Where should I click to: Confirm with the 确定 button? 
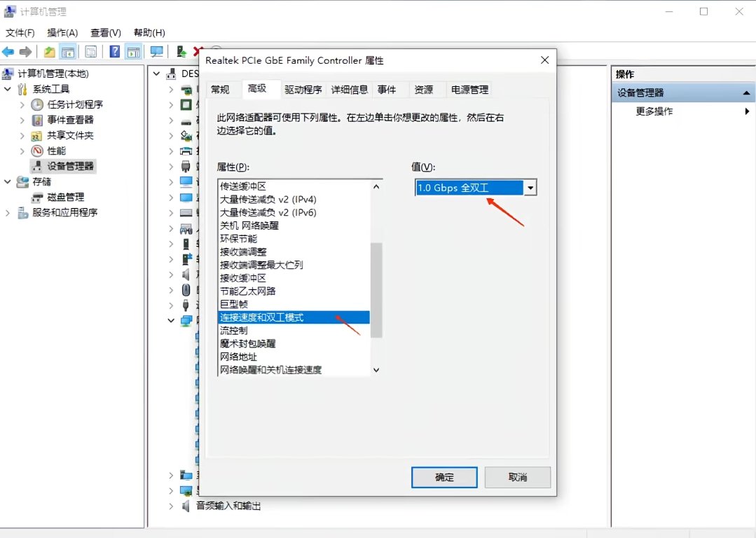pos(444,477)
